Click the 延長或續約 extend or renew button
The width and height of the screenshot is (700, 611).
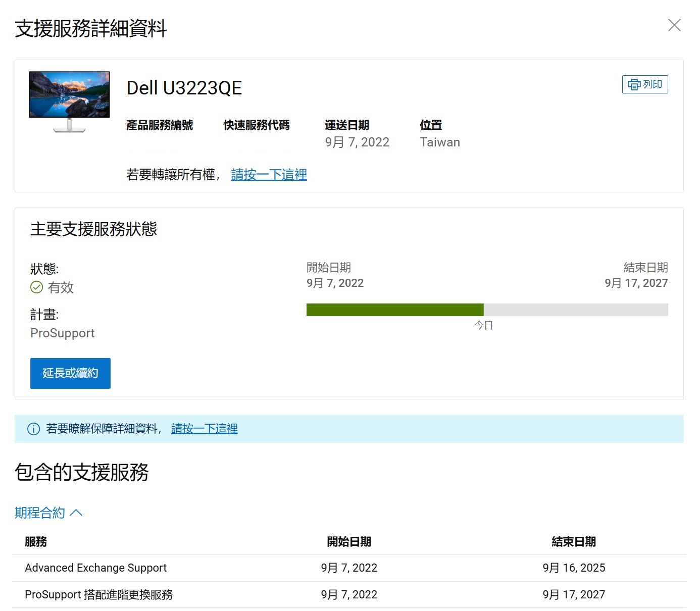pyautogui.click(x=70, y=373)
